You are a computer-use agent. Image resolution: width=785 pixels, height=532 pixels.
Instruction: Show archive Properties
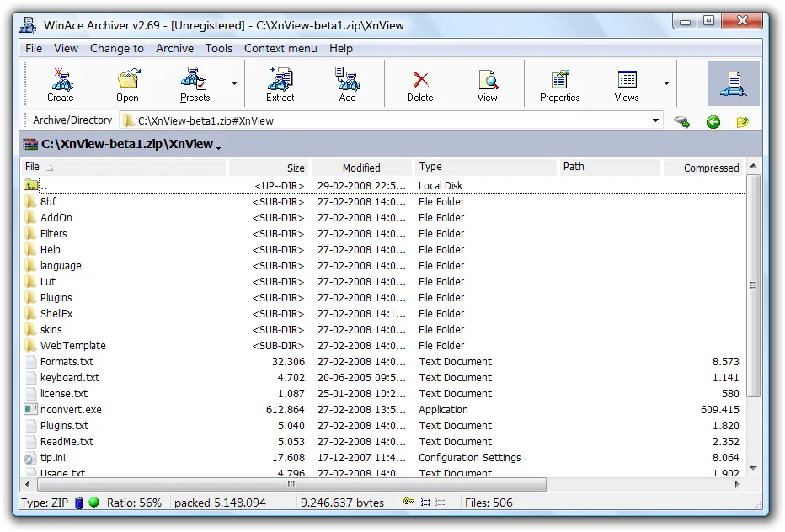pos(558,82)
